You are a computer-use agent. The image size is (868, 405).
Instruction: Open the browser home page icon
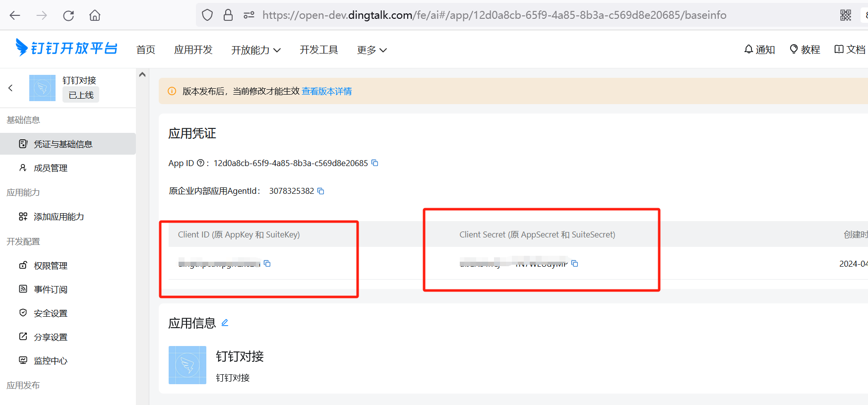tap(95, 15)
